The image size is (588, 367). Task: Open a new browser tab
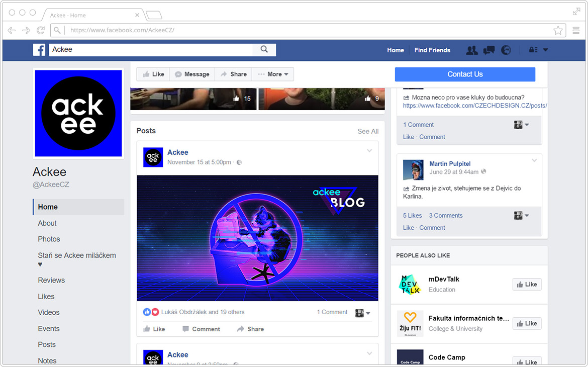[x=154, y=15]
